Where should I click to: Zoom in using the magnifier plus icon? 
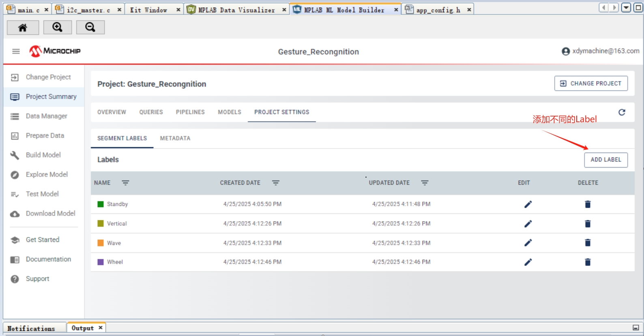point(57,27)
